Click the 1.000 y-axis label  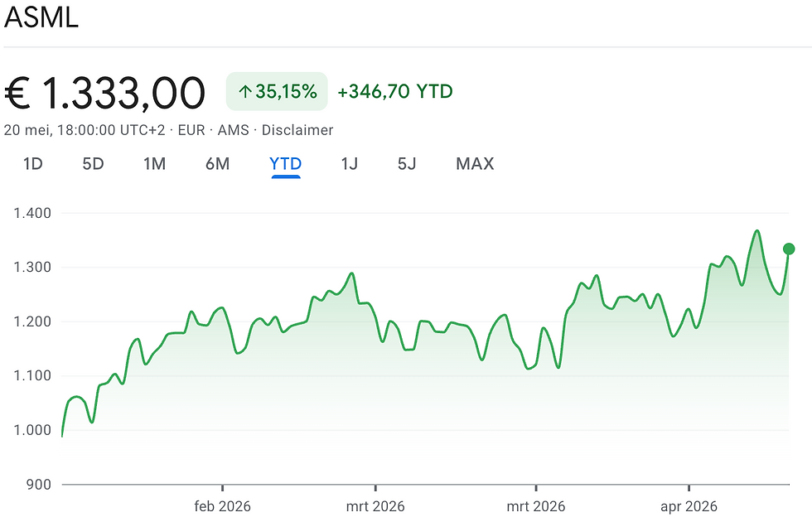pos(32,430)
